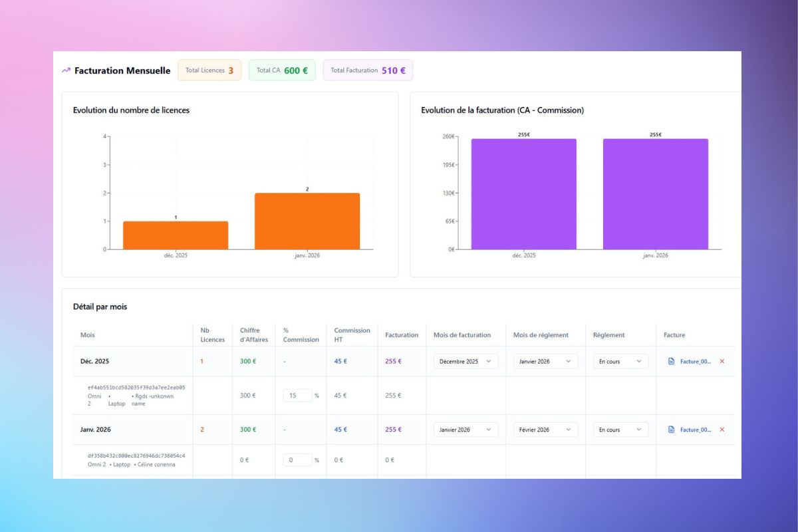The image size is (798, 532).
Task: Click the trend icon beside Facturation Mensuelle
Action: coord(66,70)
